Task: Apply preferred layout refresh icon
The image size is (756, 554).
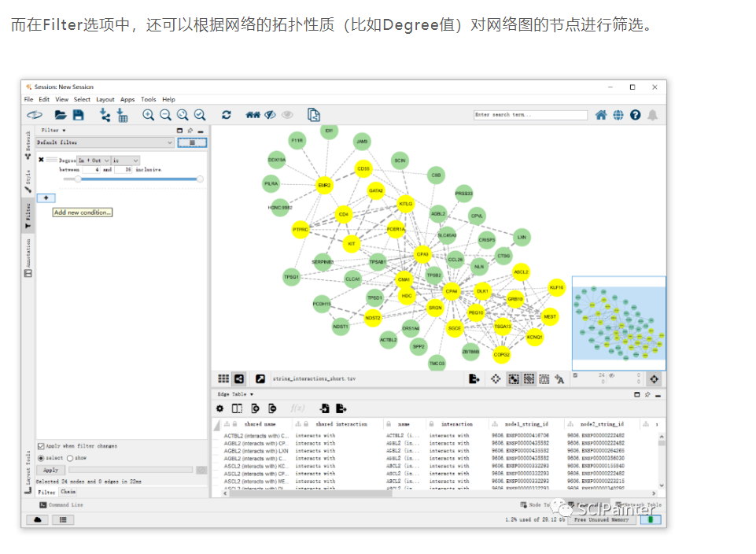Action: point(226,115)
